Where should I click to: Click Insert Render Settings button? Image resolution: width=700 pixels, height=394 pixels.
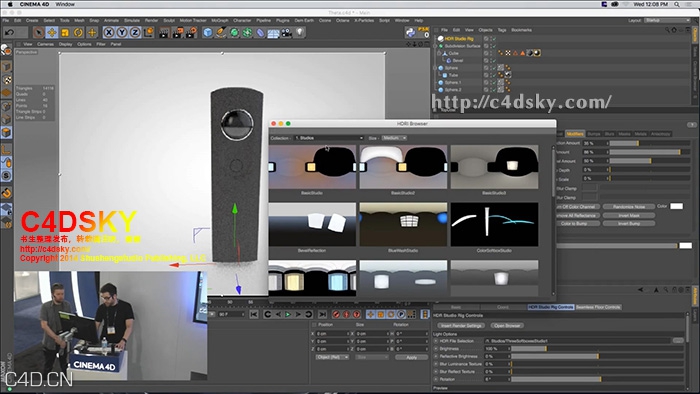(460, 326)
